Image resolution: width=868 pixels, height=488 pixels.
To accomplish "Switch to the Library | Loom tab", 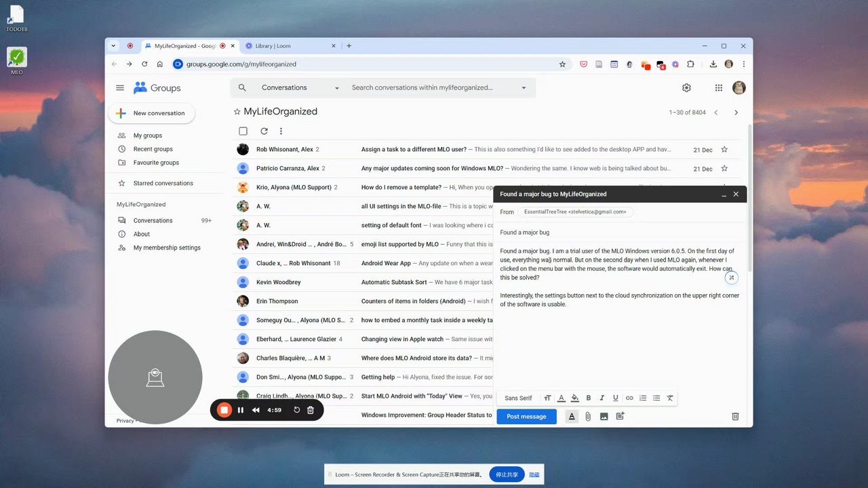I will coord(290,46).
